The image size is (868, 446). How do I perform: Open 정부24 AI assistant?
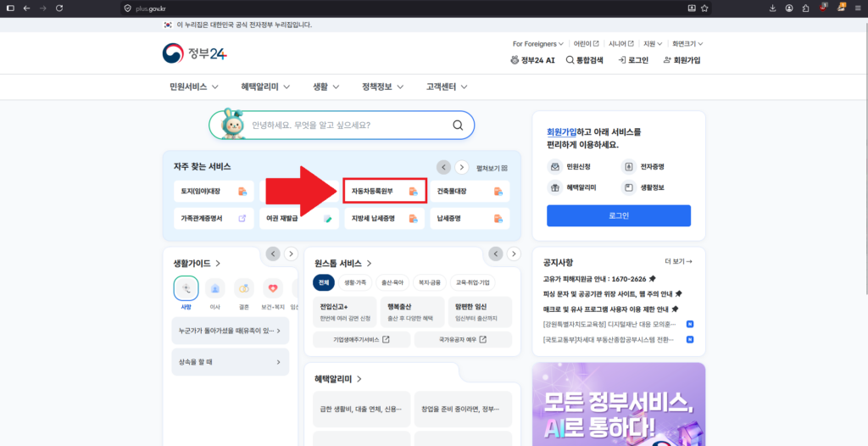pyautogui.click(x=532, y=60)
